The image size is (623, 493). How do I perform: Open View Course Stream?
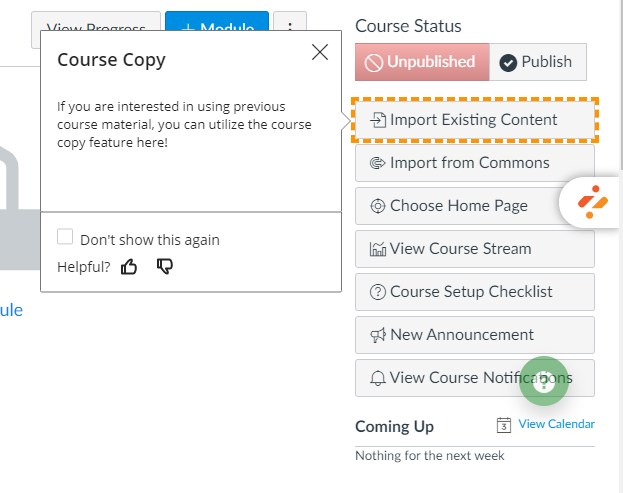(475, 249)
